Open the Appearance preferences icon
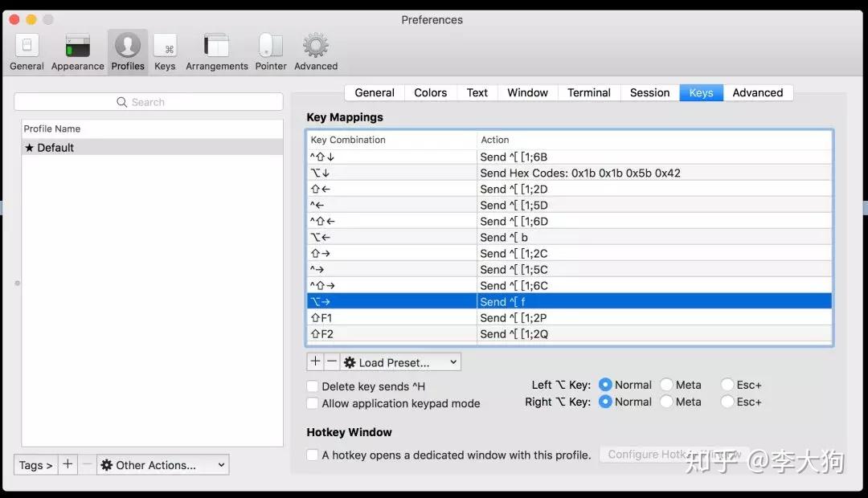This screenshot has height=498, width=868. click(x=77, y=45)
